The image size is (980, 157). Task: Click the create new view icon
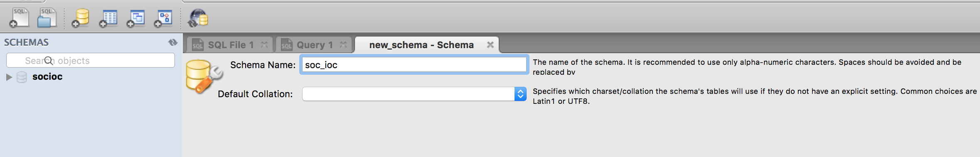(135, 18)
